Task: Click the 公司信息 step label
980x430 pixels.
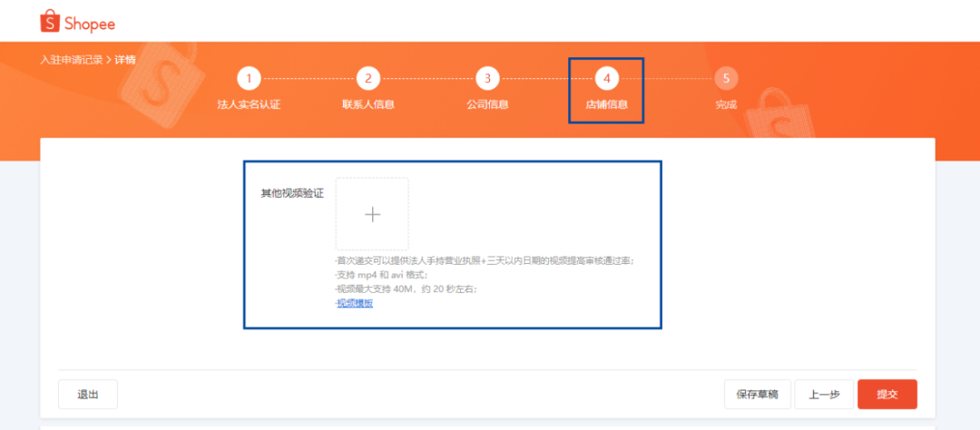Action: click(487, 105)
